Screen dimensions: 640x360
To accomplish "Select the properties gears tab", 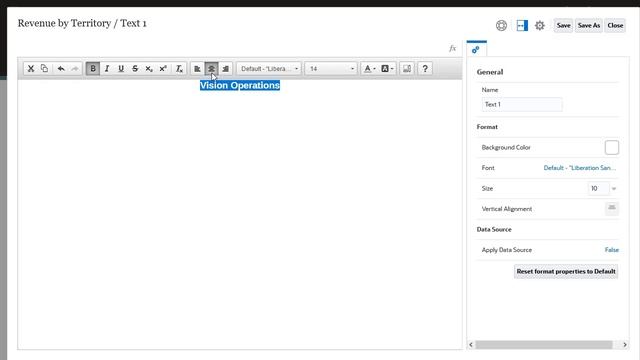I will [x=476, y=50].
